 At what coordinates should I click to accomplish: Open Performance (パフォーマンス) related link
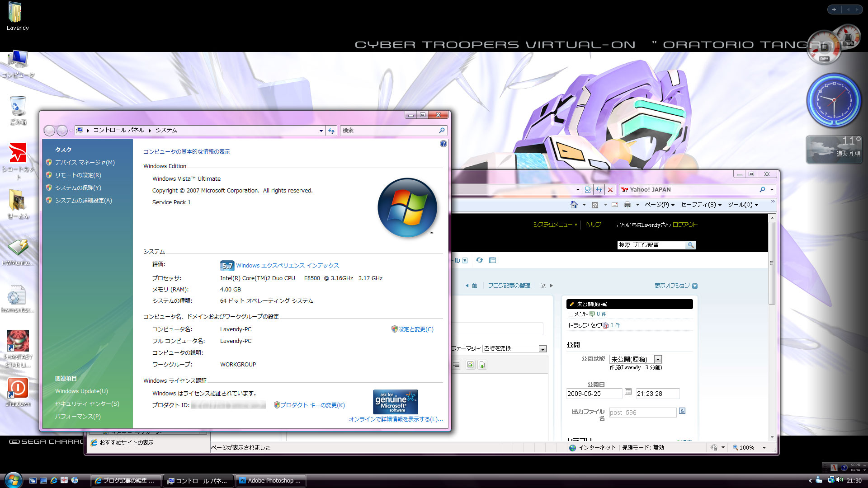click(78, 417)
